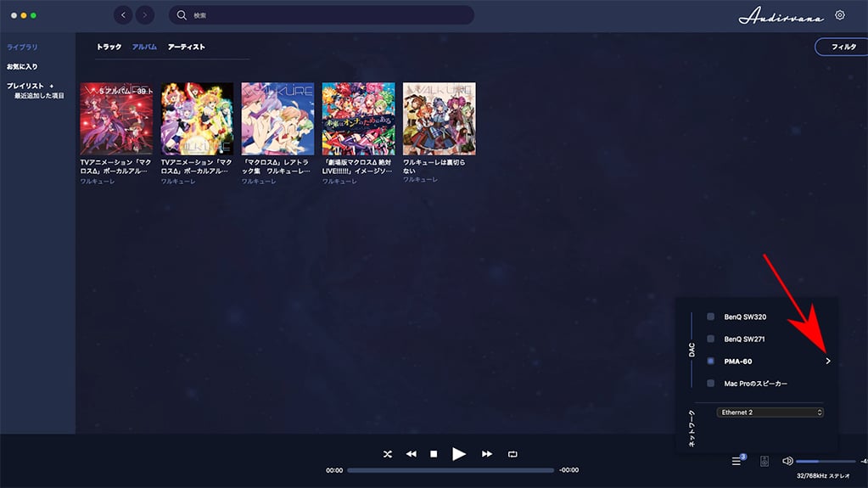The image size is (868, 488).
Task: Go forward with the right arrow button
Action: pyautogui.click(x=145, y=15)
